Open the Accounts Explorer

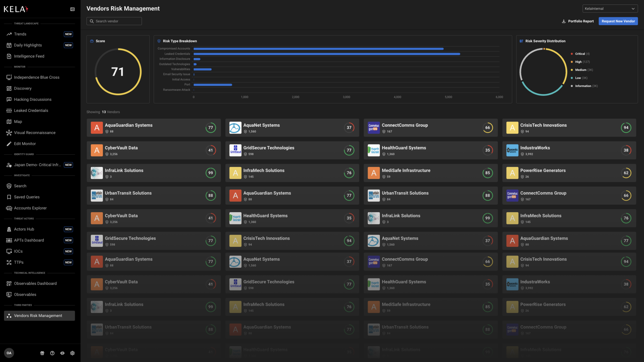pos(30,208)
